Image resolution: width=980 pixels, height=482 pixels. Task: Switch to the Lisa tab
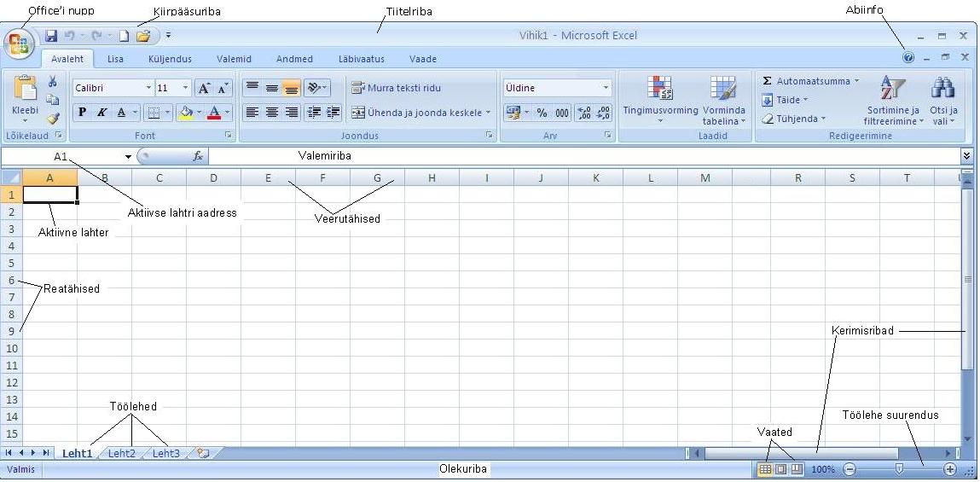(115, 59)
